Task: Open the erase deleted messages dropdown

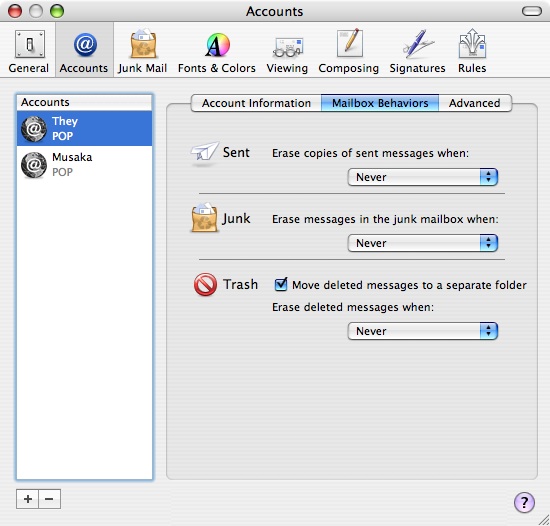Action: click(x=423, y=331)
